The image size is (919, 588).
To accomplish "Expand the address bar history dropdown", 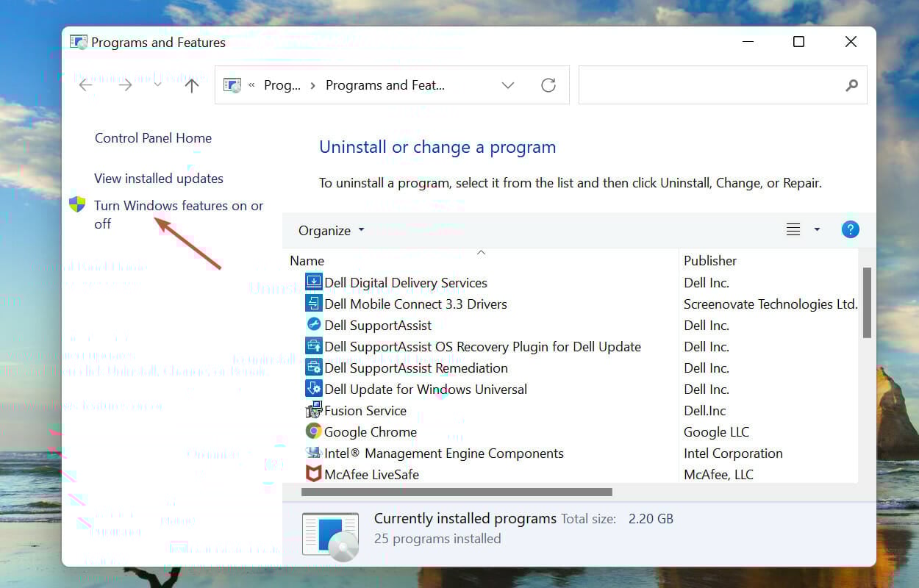I will [x=507, y=85].
